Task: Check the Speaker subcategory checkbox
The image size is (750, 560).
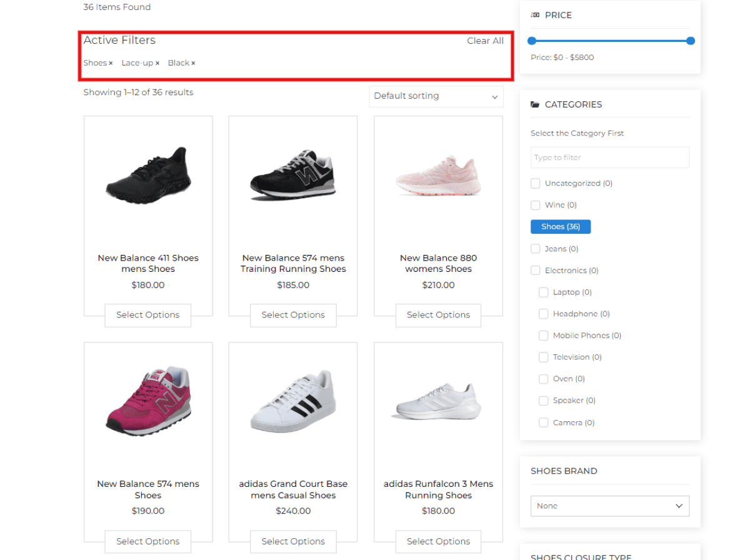Action: (x=544, y=401)
